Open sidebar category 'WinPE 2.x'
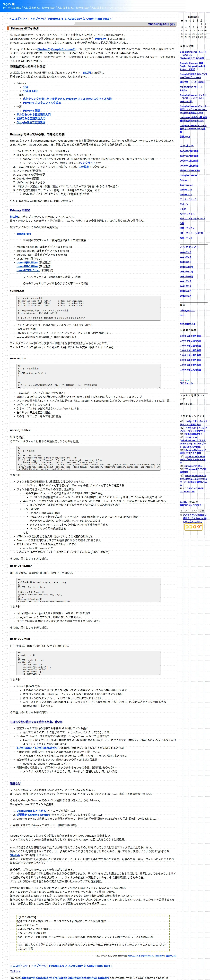The height and width of the screenshot is (980, 210). (186, 190)
